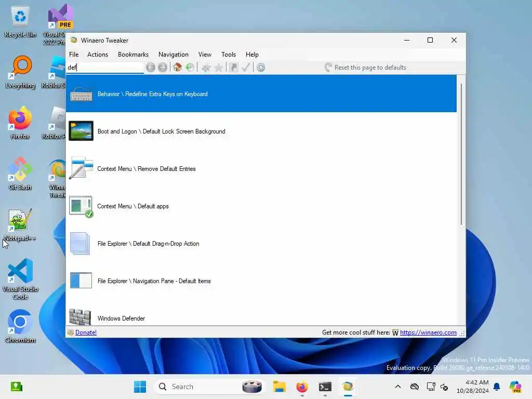The width and height of the screenshot is (532, 399).
Task: Click the bookmarks star icon
Action: coord(219,68)
